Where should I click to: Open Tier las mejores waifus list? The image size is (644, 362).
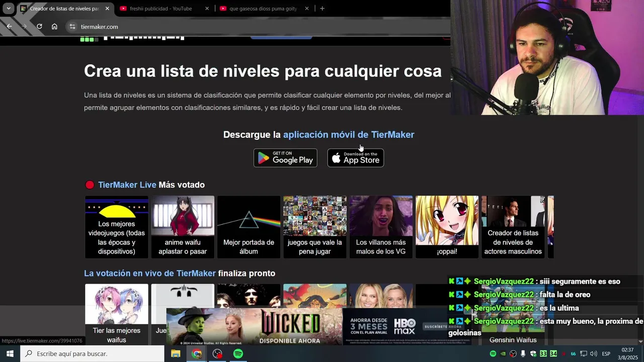click(x=117, y=314)
